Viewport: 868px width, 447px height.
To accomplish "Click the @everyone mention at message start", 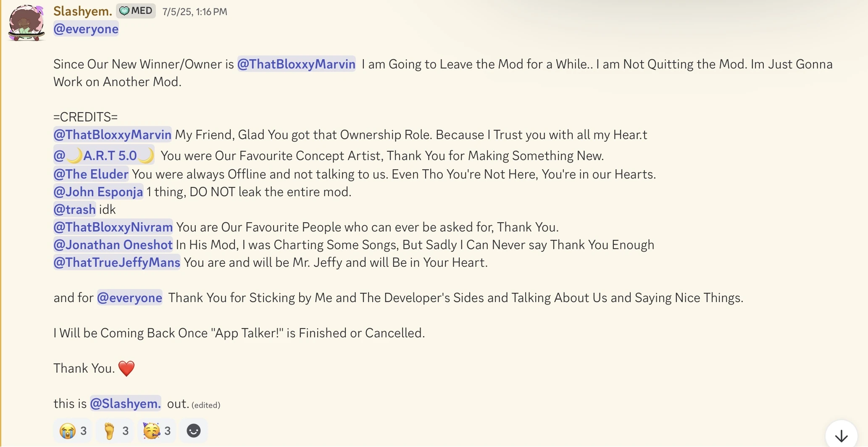I will [x=86, y=29].
